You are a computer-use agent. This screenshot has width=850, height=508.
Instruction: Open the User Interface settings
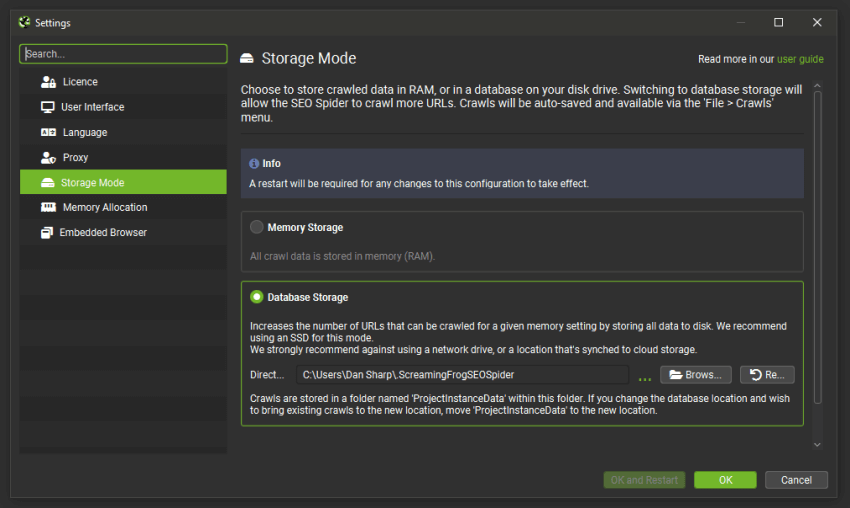[123, 107]
